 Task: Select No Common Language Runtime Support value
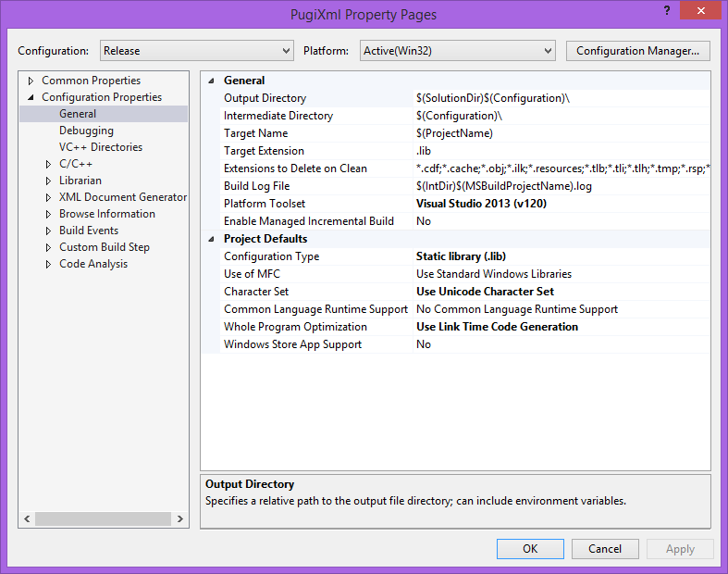click(x=561, y=309)
